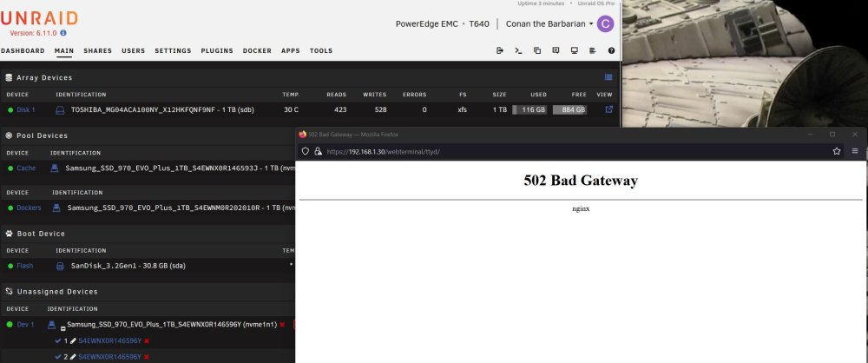Open the Dockers pool link
Image resolution: width=868 pixels, height=363 pixels.
29,208
